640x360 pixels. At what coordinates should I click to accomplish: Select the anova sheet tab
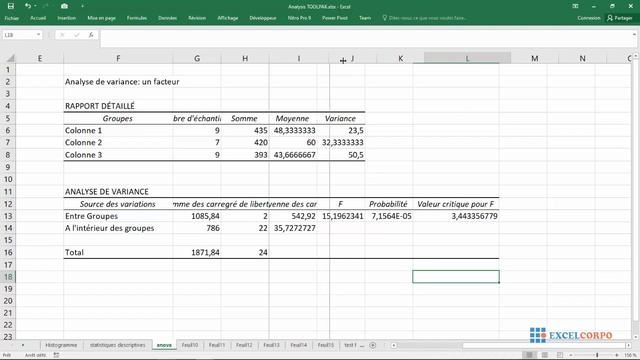[x=164, y=345]
